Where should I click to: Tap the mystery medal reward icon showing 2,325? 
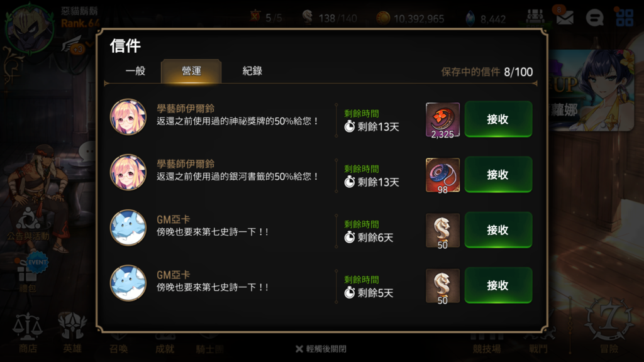pyautogui.click(x=443, y=120)
